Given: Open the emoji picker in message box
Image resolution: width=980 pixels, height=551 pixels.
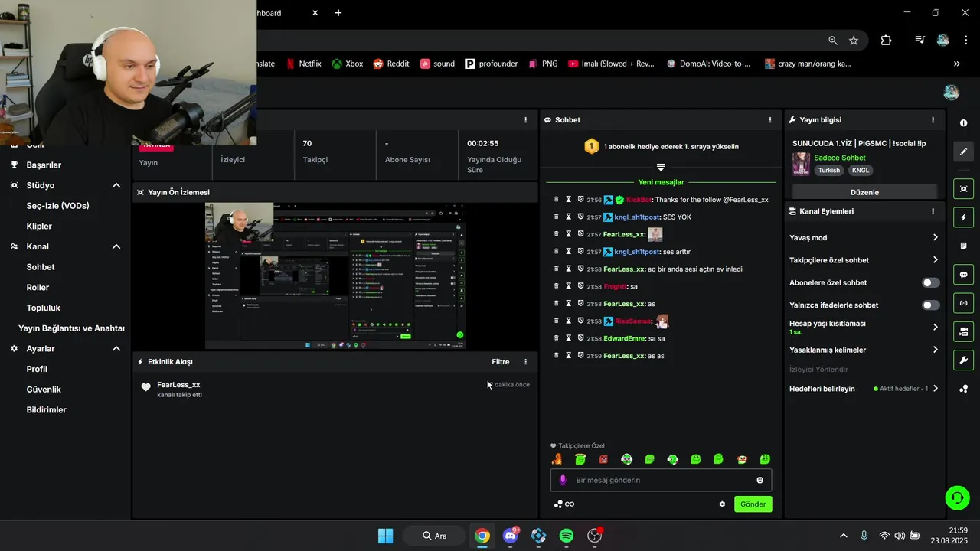Looking at the screenshot, I should (x=759, y=480).
